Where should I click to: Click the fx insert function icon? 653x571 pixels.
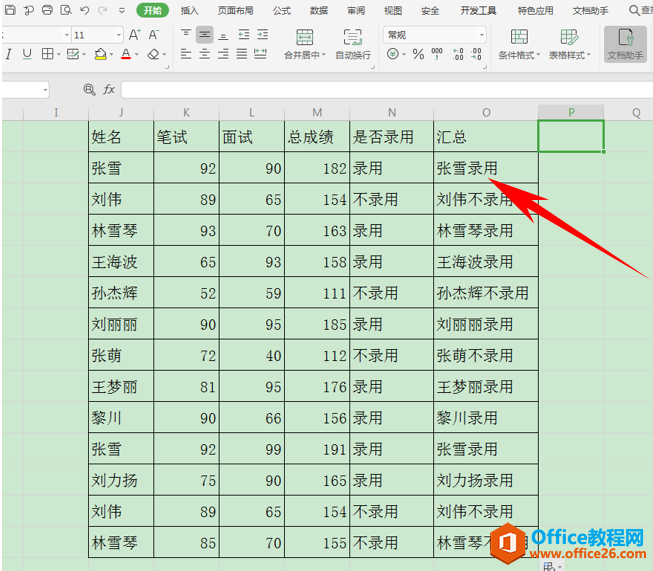coord(109,89)
